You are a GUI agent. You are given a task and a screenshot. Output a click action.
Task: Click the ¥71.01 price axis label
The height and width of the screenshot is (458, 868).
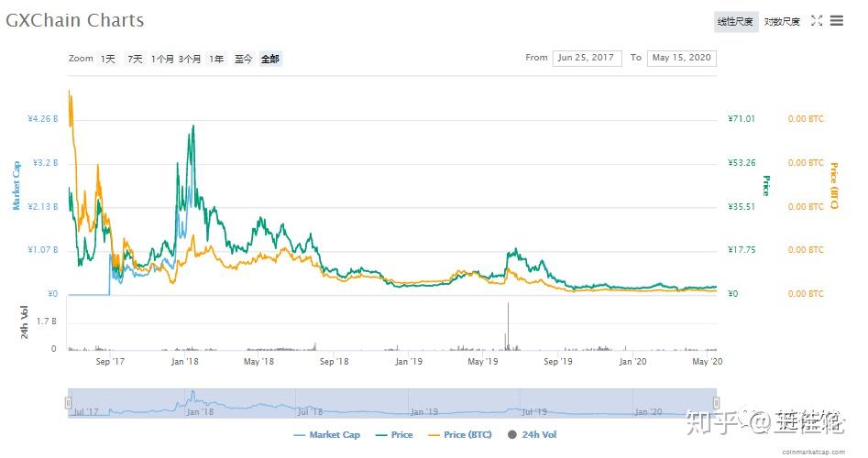point(742,119)
